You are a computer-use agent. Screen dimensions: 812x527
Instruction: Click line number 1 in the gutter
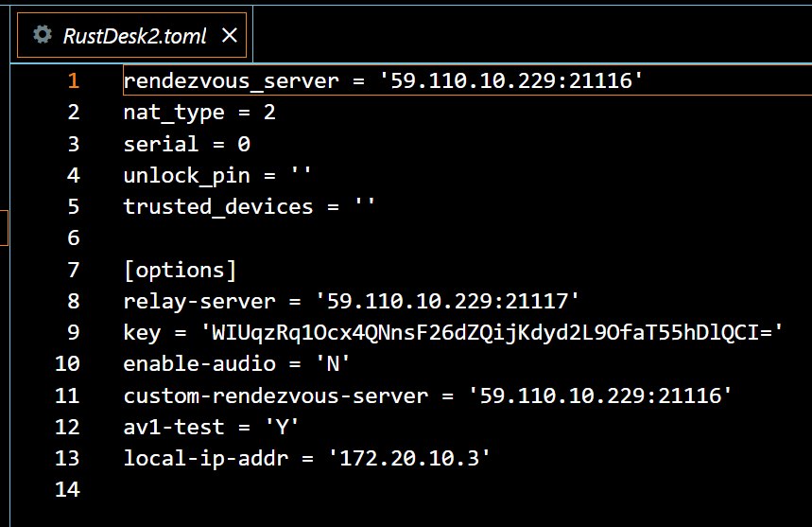point(73,81)
